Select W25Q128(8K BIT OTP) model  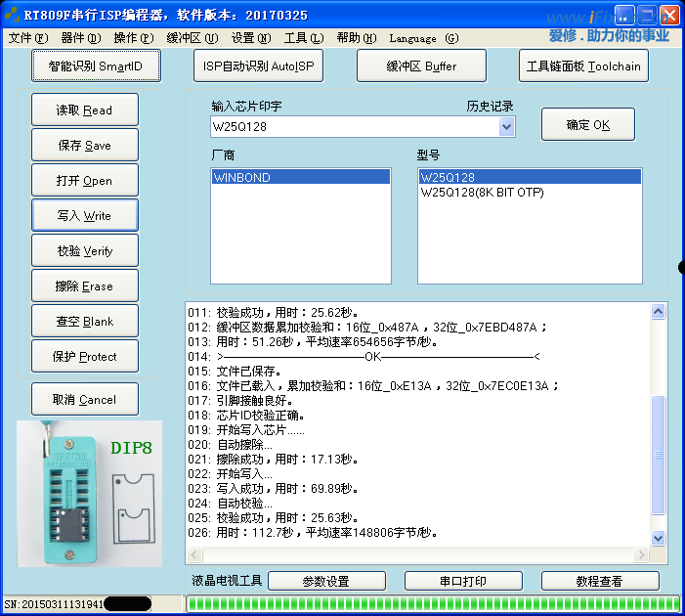[530, 193]
